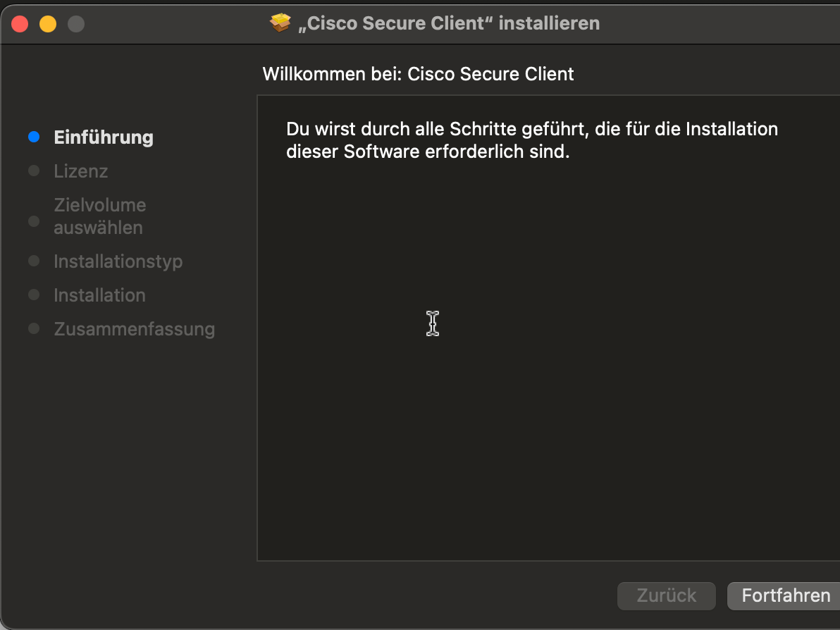This screenshot has width=840, height=630.
Task: Open the Installationstyp step
Action: coord(118,261)
